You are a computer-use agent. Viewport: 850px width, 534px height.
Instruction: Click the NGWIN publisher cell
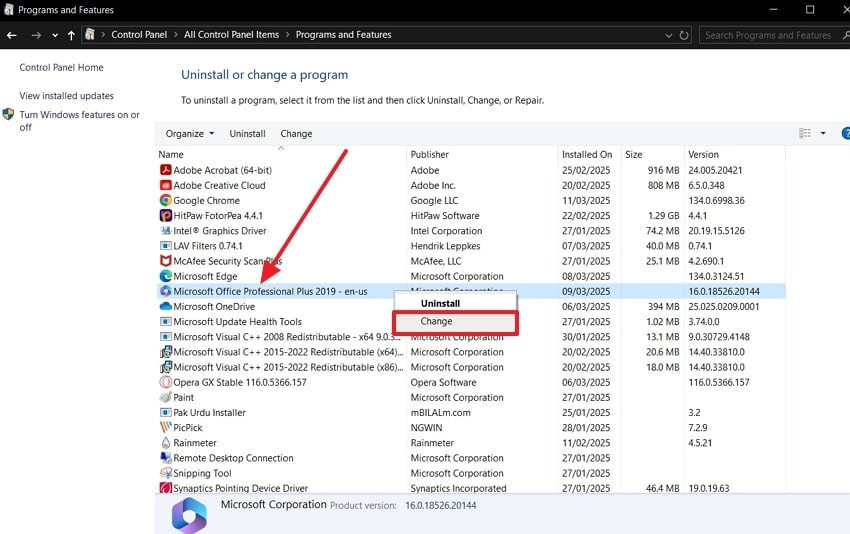426,428
